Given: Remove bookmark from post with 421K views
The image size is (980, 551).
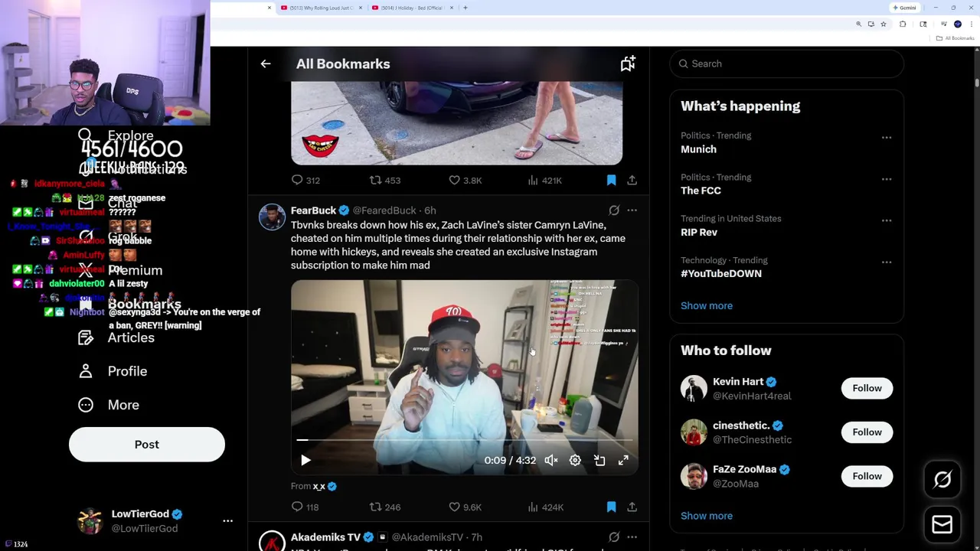Looking at the screenshot, I should coord(611,180).
